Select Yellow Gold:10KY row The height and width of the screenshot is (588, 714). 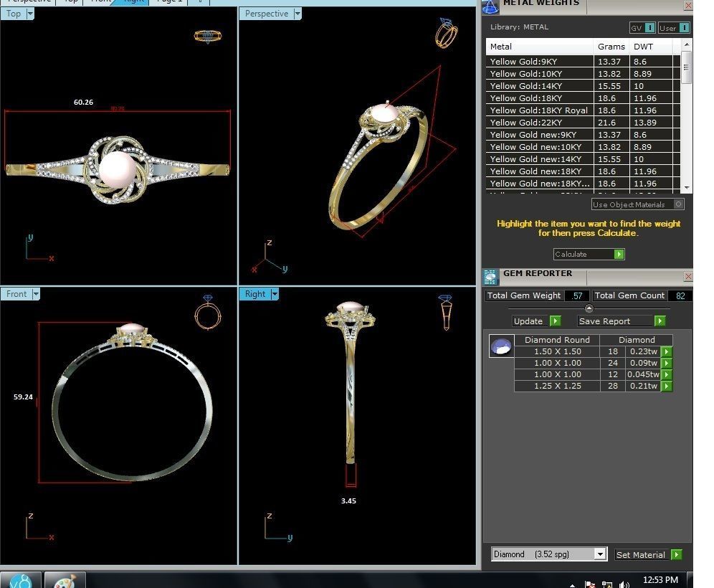pos(584,74)
